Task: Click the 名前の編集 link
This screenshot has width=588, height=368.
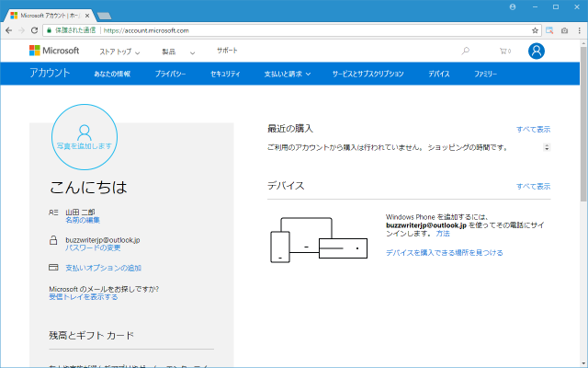Action: pos(83,220)
